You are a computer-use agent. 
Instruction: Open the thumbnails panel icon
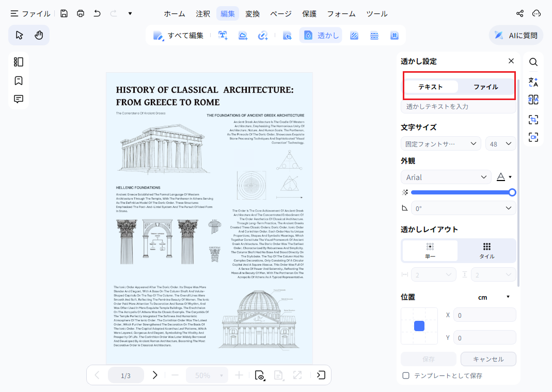(x=18, y=62)
